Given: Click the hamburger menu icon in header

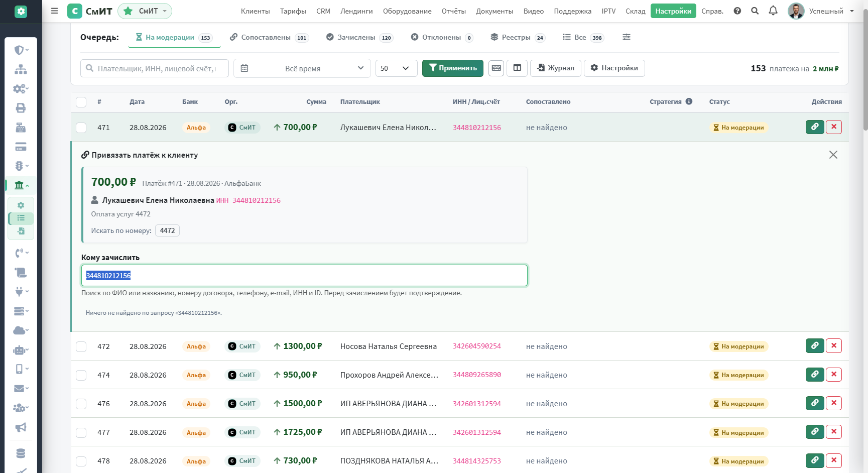Looking at the screenshot, I should [x=55, y=11].
